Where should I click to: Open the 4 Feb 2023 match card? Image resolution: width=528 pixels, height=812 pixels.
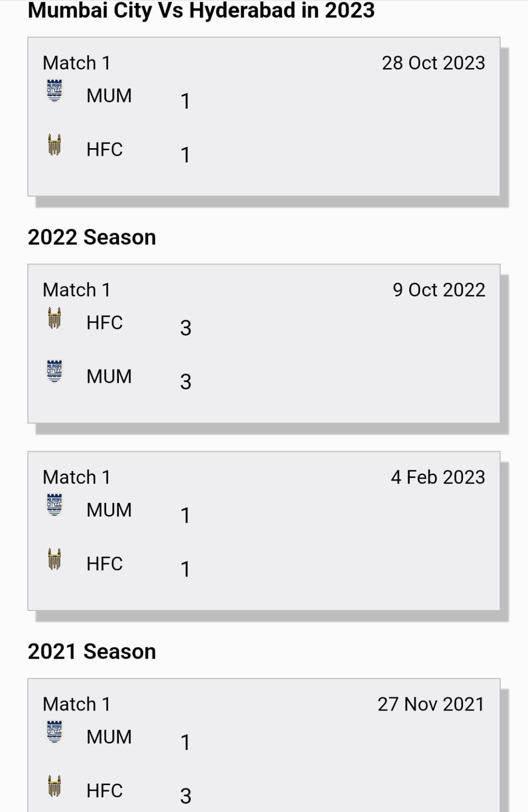pos(305,538)
